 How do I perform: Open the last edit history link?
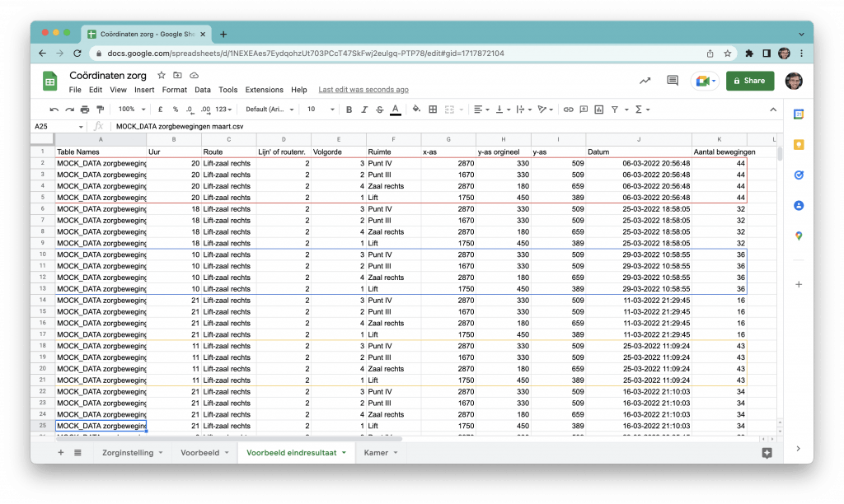pyautogui.click(x=363, y=90)
